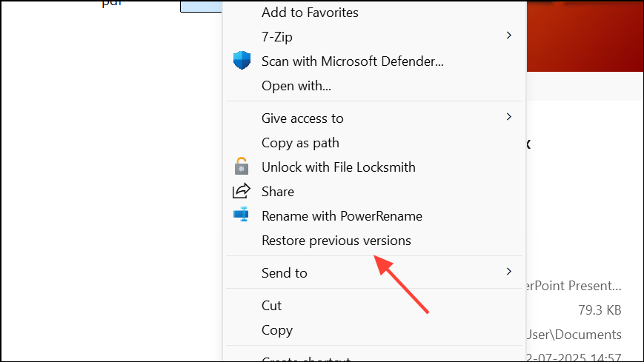Select Unlock with File Locksmith
Image resolution: width=644 pixels, height=362 pixels.
[338, 167]
